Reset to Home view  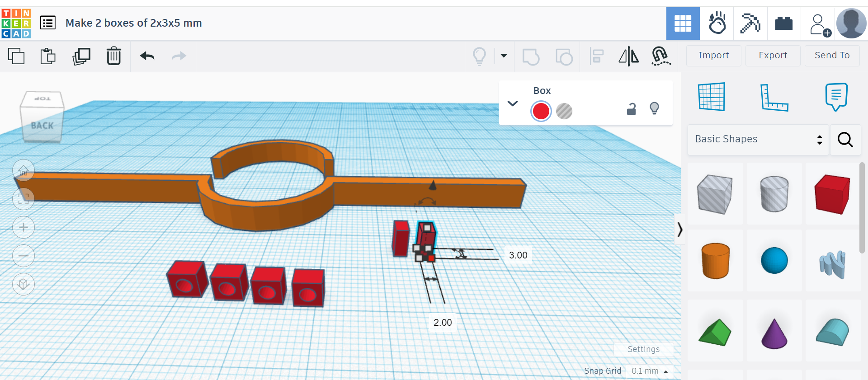24,171
